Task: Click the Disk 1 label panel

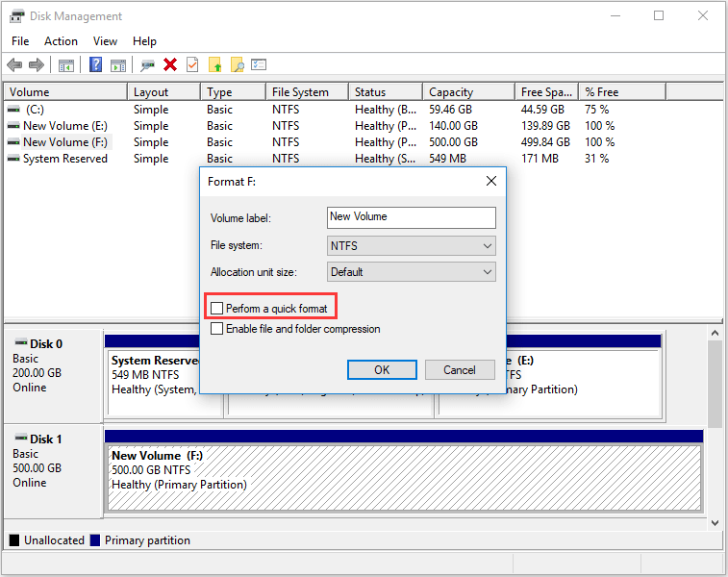Action: click(53, 470)
